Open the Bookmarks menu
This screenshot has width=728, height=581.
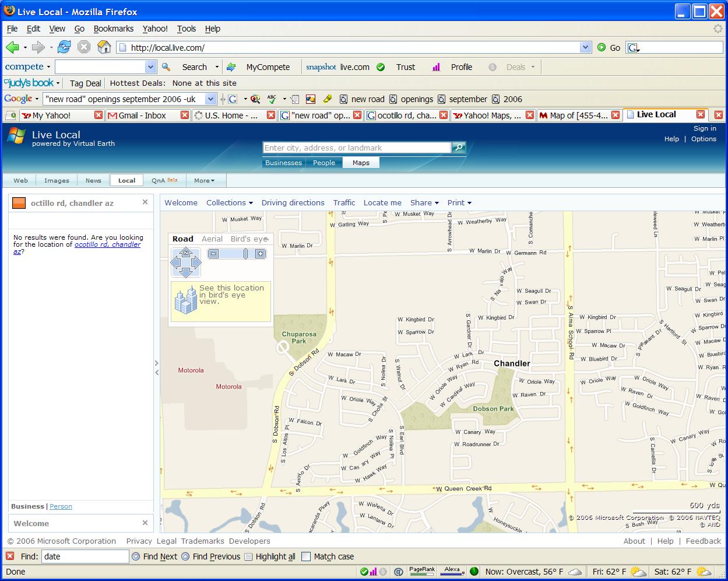pyautogui.click(x=113, y=29)
